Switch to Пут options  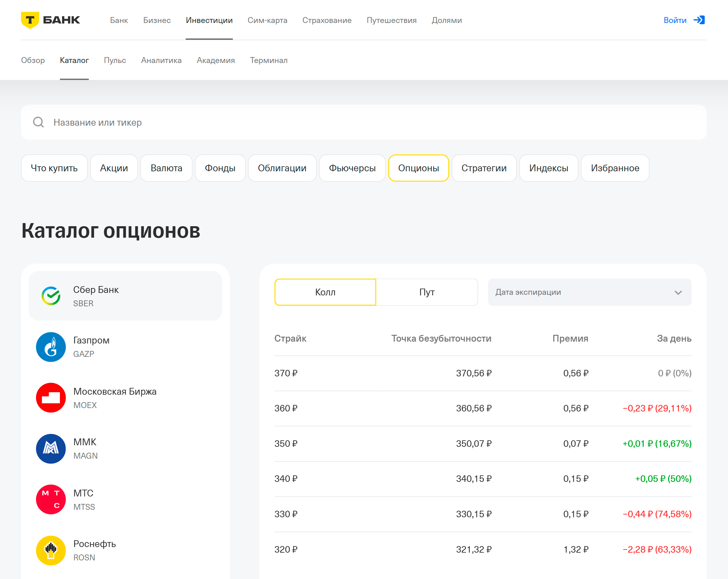427,292
